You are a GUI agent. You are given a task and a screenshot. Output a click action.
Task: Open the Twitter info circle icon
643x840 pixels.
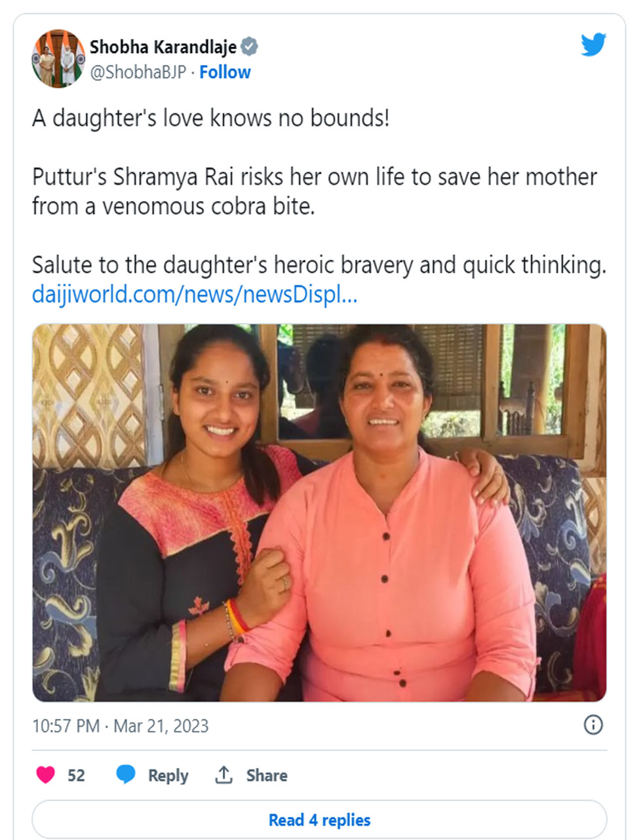(x=593, y=725)
